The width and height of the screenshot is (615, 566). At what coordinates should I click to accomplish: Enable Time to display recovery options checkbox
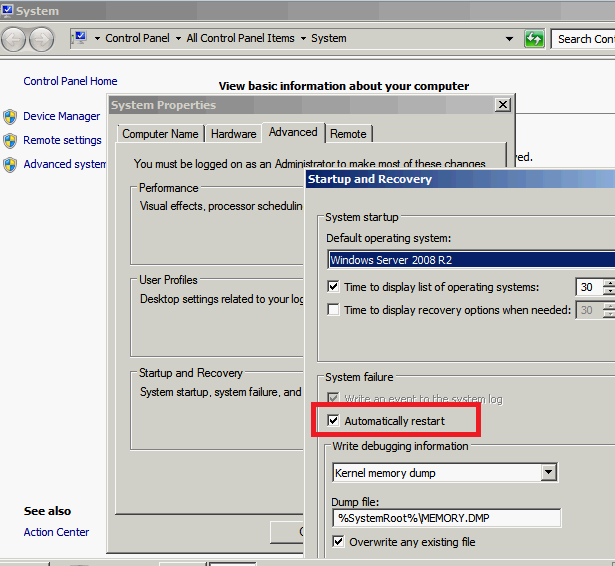(x=334, y=310)
